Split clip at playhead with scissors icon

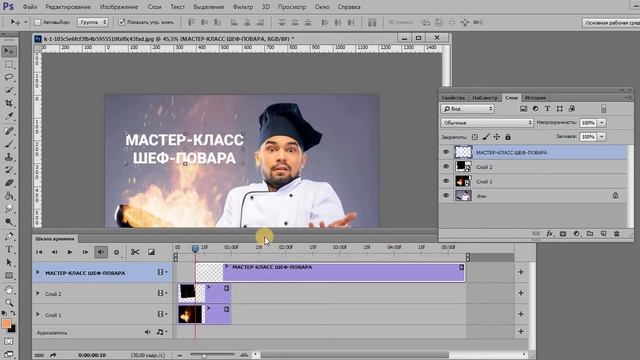pyautogui.click(x=135, y=252)
